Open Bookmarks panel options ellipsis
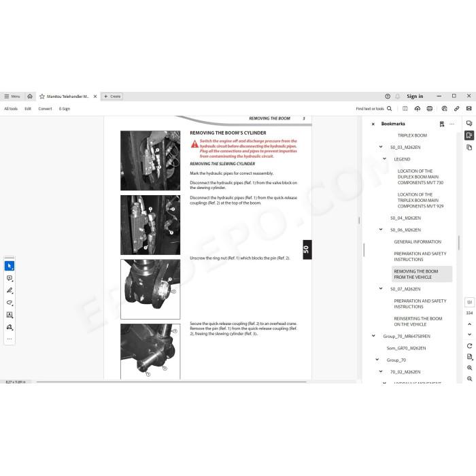Screen dimensions: 476x476 pyautogui.click(x=452, y=124)
